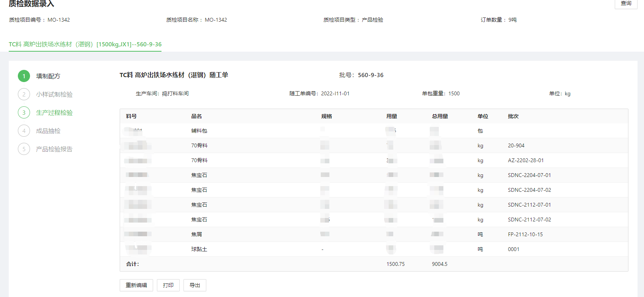Select 生产过程检验 step label
Screen dimensions: 644x297
54,112
